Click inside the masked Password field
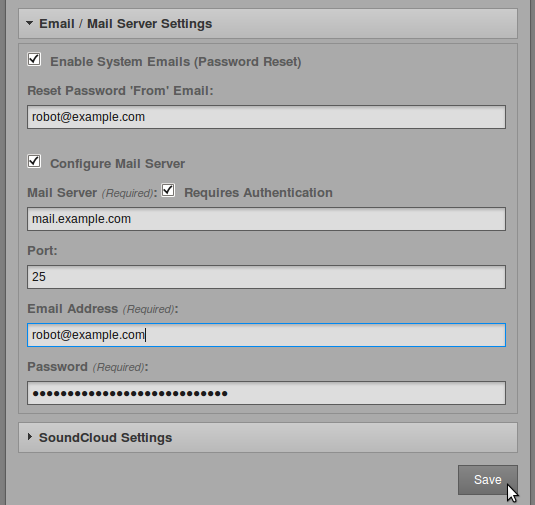Viewport: 535px width, 505px height. 266,393
